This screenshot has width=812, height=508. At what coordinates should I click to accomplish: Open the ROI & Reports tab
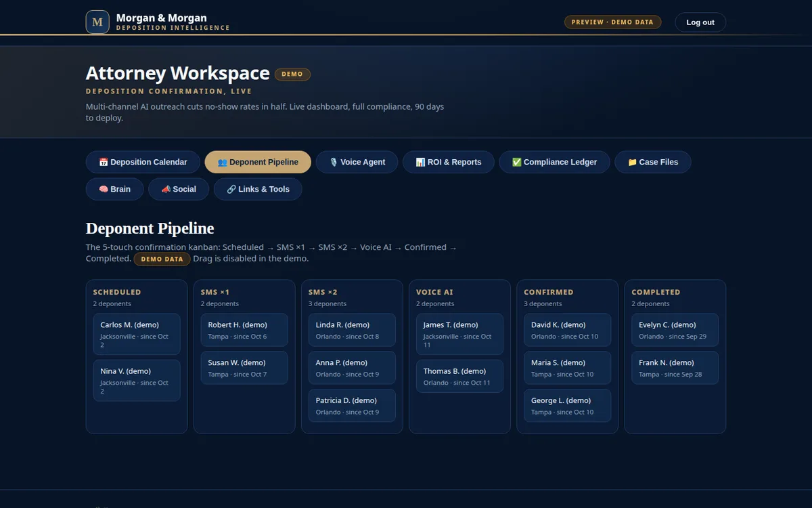click(449, 162)
